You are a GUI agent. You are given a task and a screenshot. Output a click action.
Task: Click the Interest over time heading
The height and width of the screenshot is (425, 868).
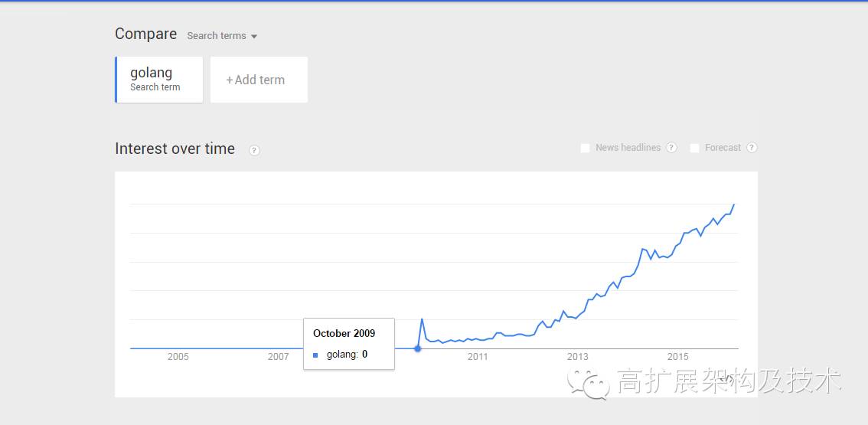click(x=175, y=149)
